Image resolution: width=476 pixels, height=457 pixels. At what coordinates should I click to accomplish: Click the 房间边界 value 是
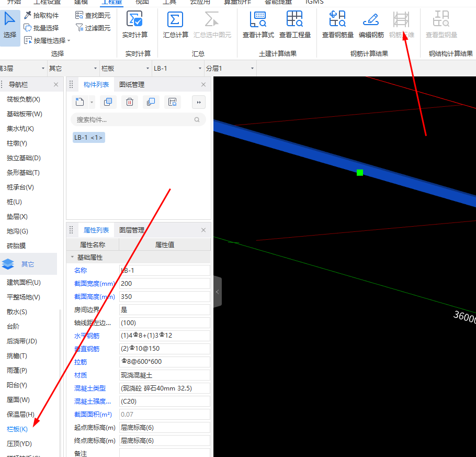[165, 309]
